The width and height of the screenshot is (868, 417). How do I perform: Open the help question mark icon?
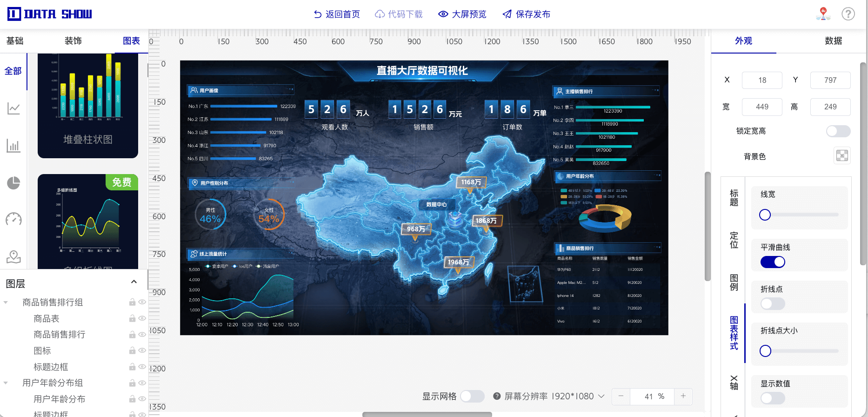tap(848, 14)
